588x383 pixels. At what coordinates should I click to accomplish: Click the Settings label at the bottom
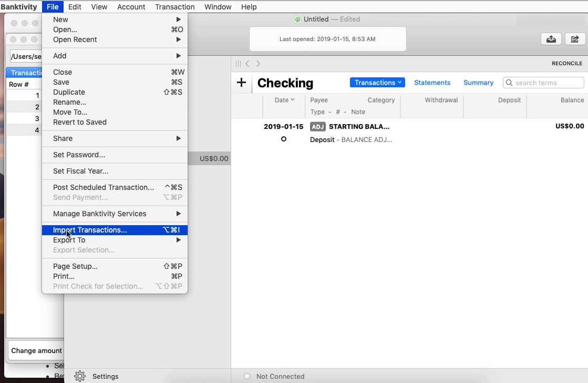click(x=106, y=376)
